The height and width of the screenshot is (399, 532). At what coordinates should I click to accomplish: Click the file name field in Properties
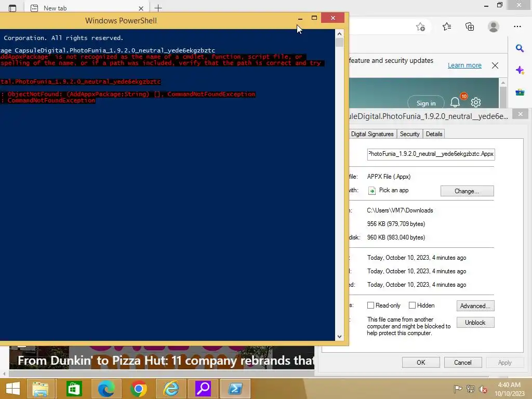tap(431, 154)
